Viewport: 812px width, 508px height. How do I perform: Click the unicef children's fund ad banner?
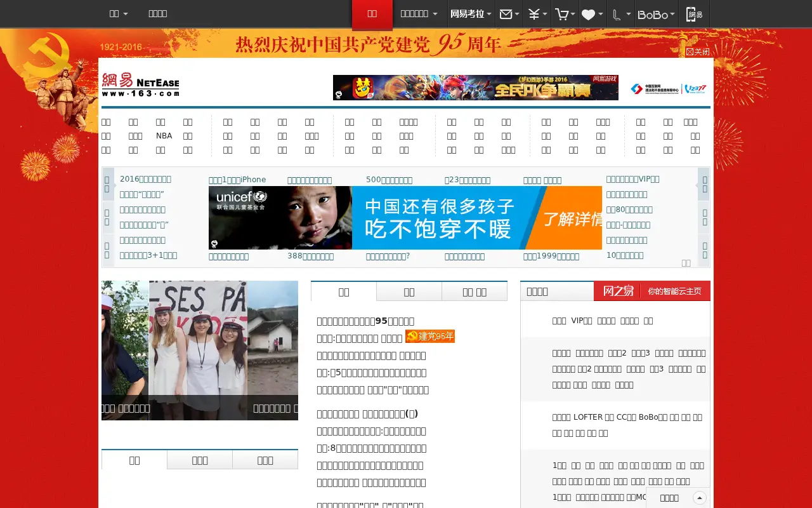(405, 218)
